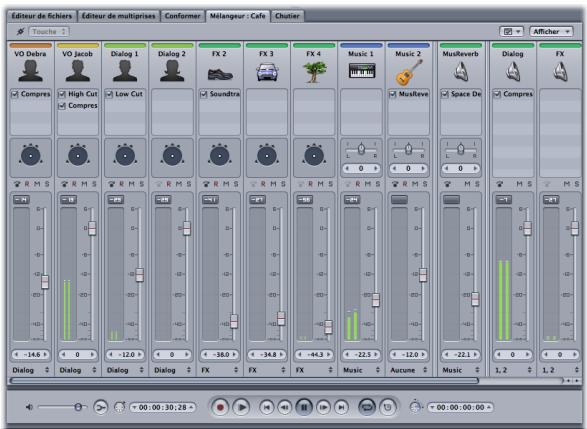This screenshot has height=429, width=587.
Task: Toggle cycle loop playback
Action: coord(367,407)
